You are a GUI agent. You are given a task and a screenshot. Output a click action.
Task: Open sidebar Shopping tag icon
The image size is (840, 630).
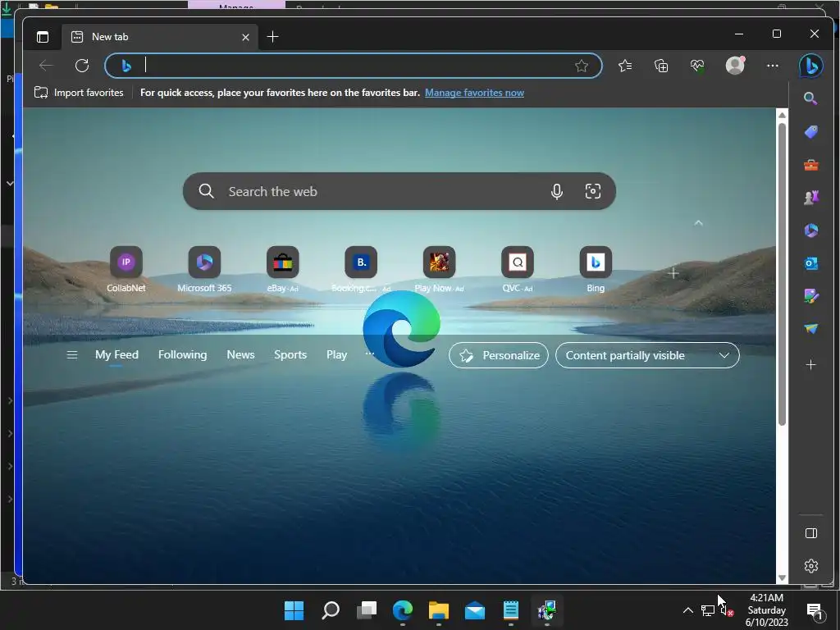coord(811,132)
